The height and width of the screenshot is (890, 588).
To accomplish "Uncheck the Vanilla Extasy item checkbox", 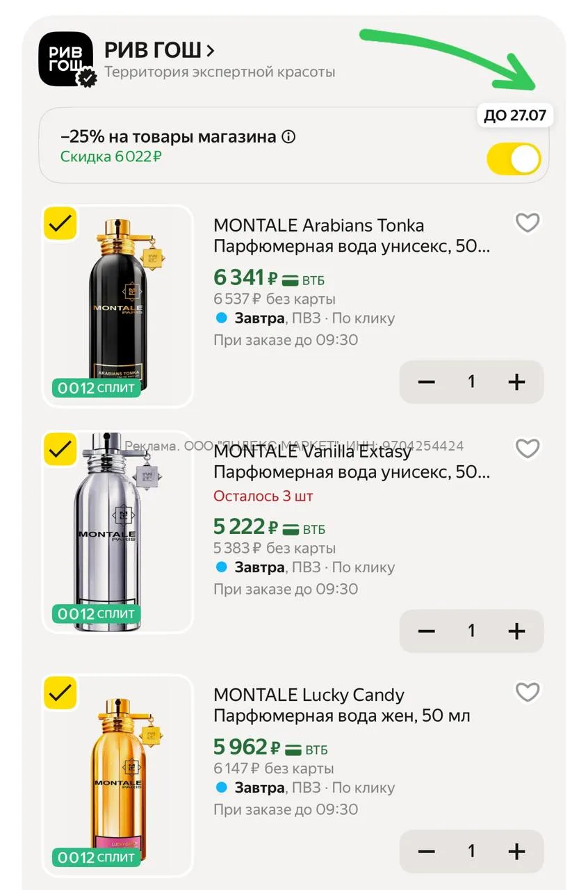I will [x=60, y=448].
